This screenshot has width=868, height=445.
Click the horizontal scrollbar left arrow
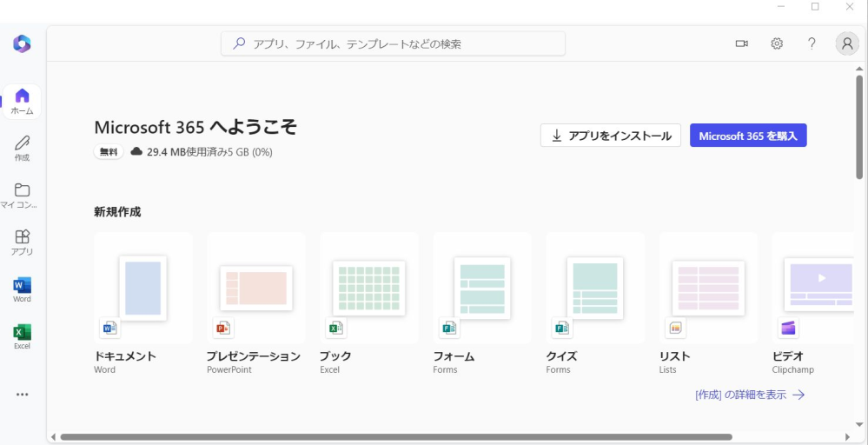[53, 437]
